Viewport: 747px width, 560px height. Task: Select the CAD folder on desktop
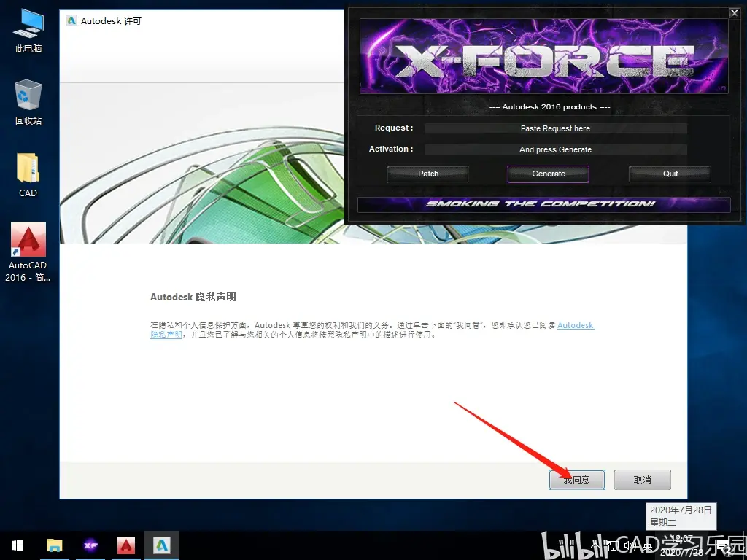[x=28, y=175]
